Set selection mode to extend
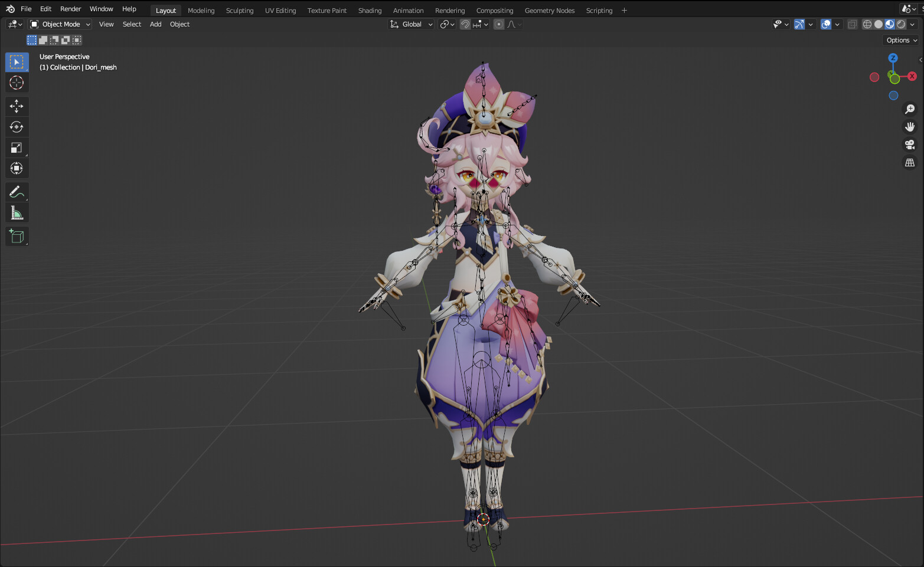This screenshot has height=567, width=924. pyautogui.click(x=43, y=40)
